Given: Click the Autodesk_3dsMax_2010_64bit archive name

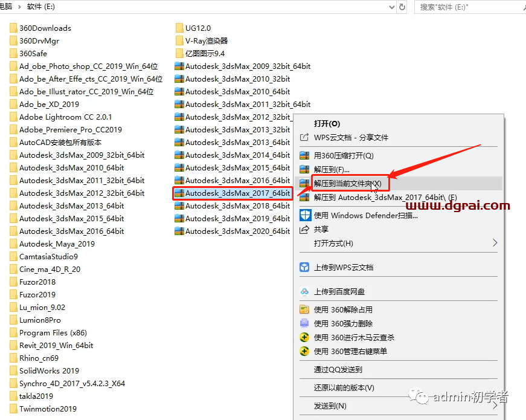Looking at the screenshot, I should 237,92.
